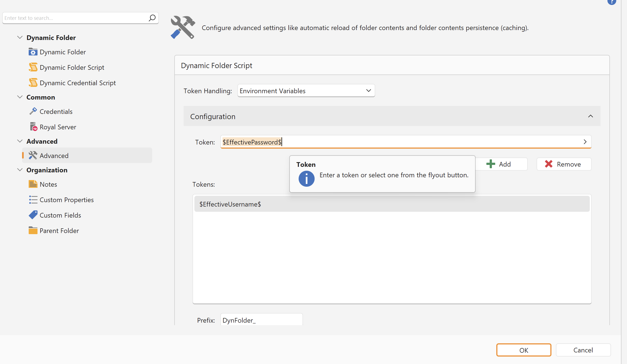Click the search magnifier icon
627x364 pixels.
point(152,18)
